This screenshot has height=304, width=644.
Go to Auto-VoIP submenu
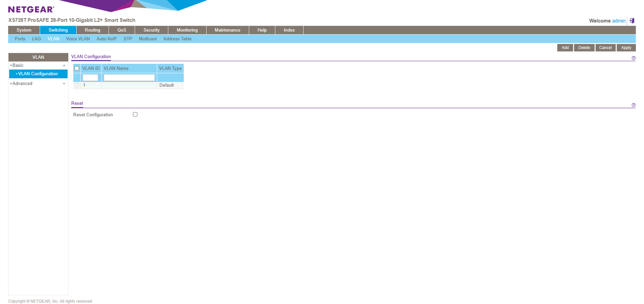[107, 39]
